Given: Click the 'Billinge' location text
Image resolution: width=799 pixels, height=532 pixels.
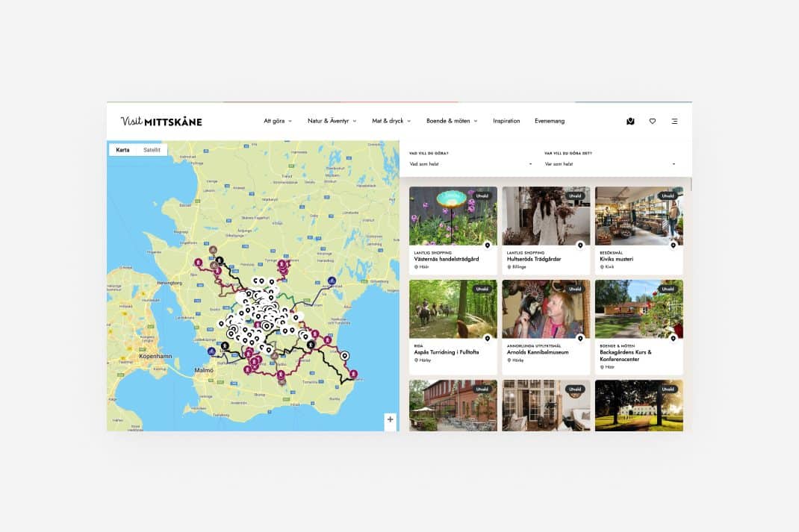Looking at the screenshot, I should (519, 267).
